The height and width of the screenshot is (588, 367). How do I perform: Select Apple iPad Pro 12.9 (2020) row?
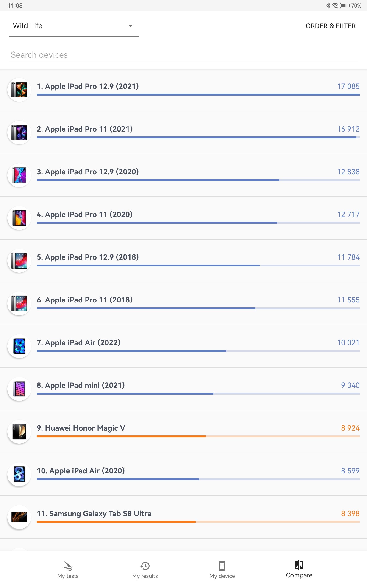[183, 175]
